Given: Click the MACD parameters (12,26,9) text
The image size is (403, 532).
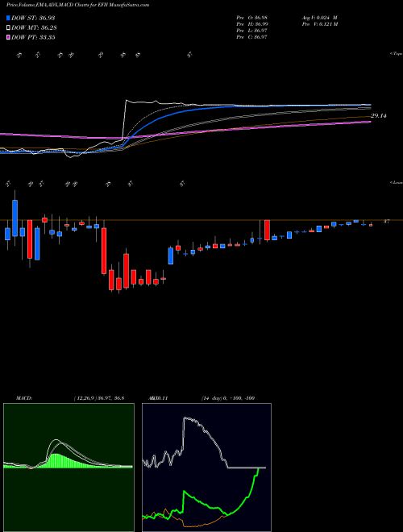Looking at the screenshot, I should tap(98, 398).
